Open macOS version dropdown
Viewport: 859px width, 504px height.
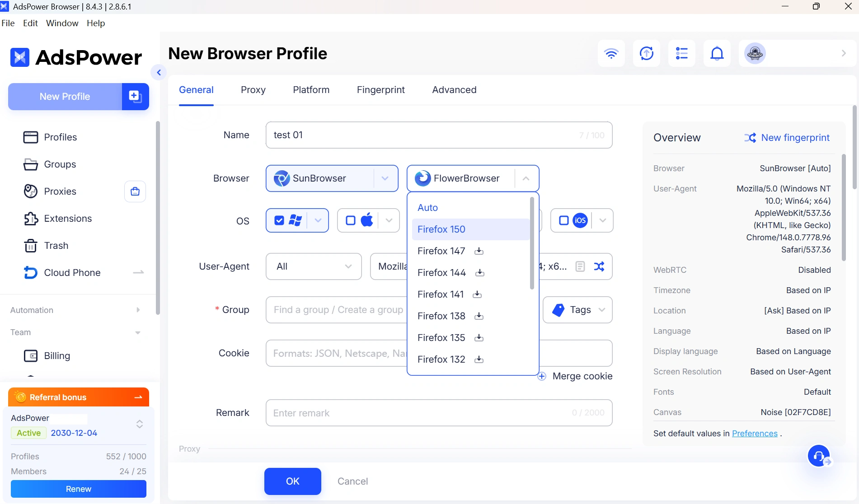tap(389, 220)
